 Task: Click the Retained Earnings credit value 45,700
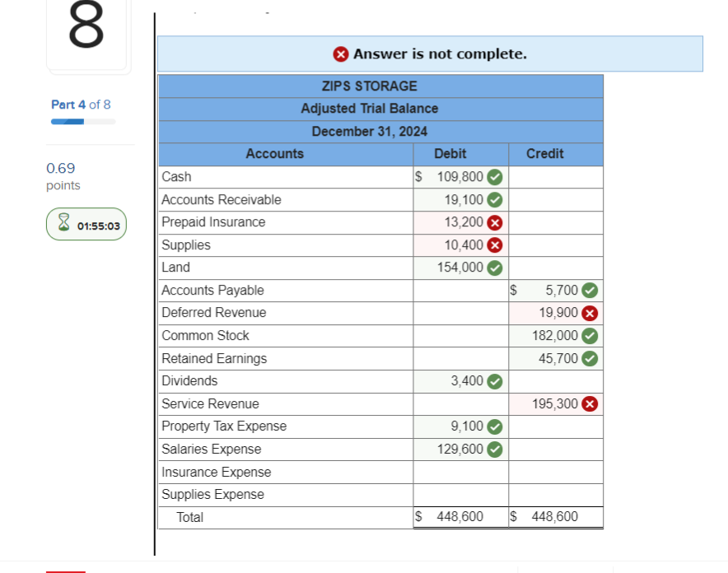tap(558, 359)
